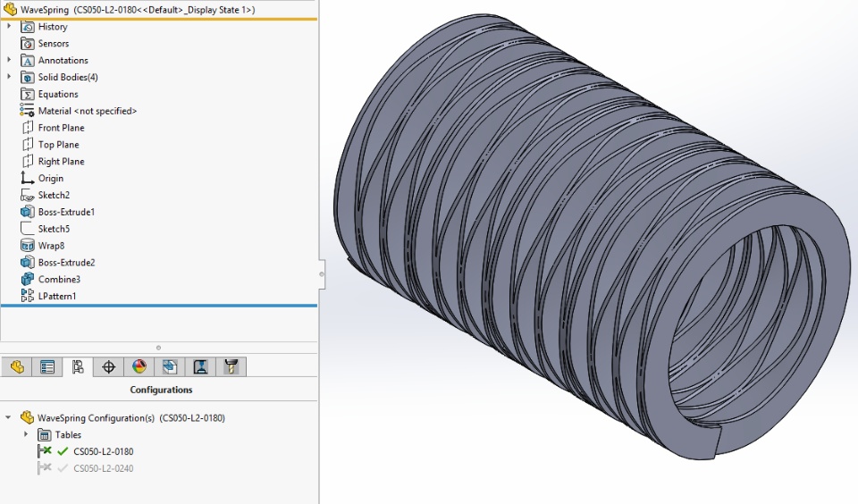Click the Annotations icon
858x504 pixels.
[x=28, y=60]
